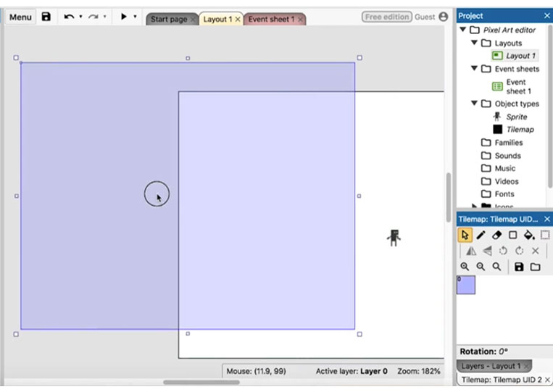
Task: Switch to the Start page tab
Action: point(169,19)
